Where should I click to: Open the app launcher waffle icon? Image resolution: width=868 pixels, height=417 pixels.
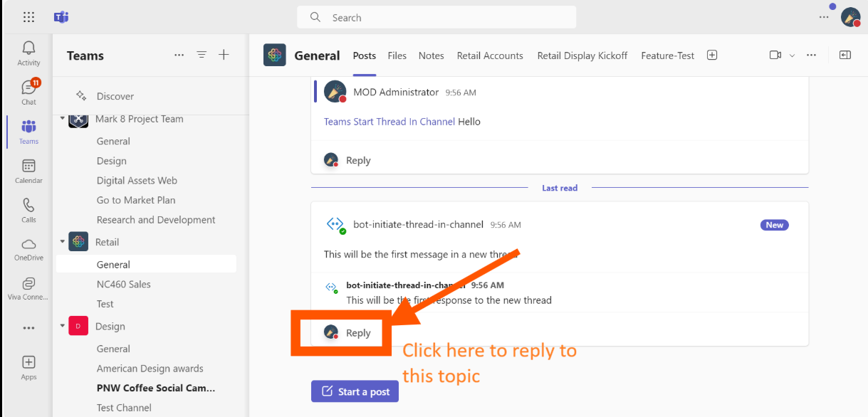click(x=28, y=17)
